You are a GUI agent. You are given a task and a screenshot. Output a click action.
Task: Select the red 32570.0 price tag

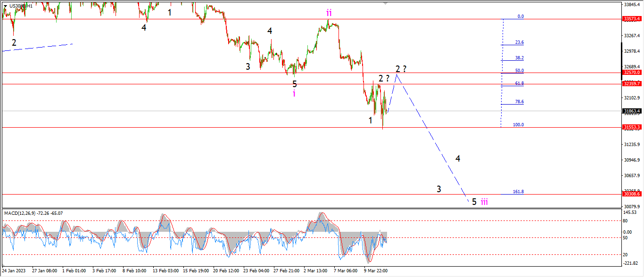point(632,73)
